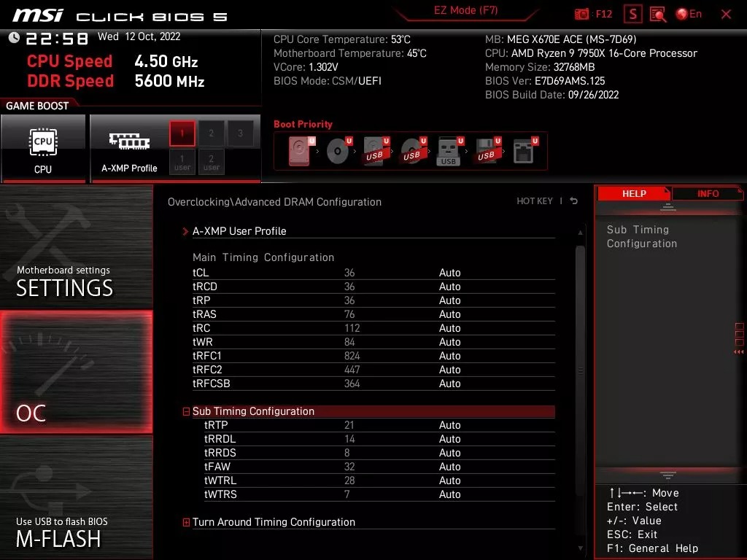Collapse Sub Timing Configuration section
Viewport: 747px width, 560px height.
[x=186, y=411]
